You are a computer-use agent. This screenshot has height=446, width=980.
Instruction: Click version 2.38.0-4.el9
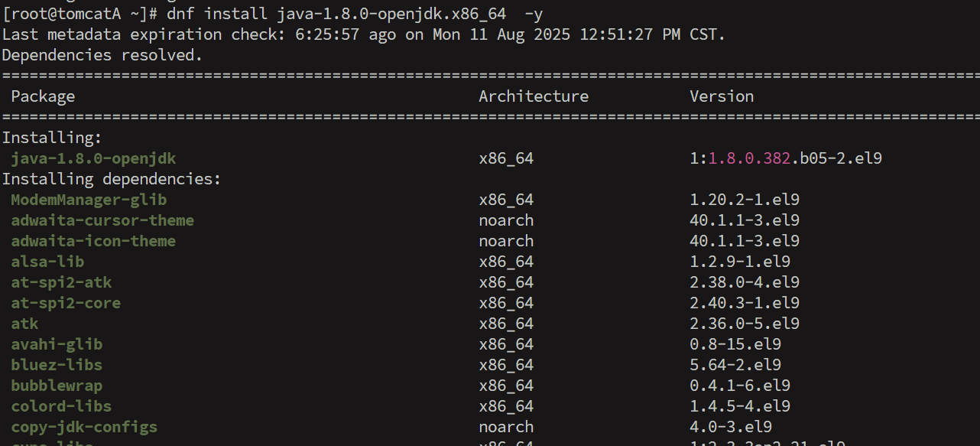pos(745,282)
